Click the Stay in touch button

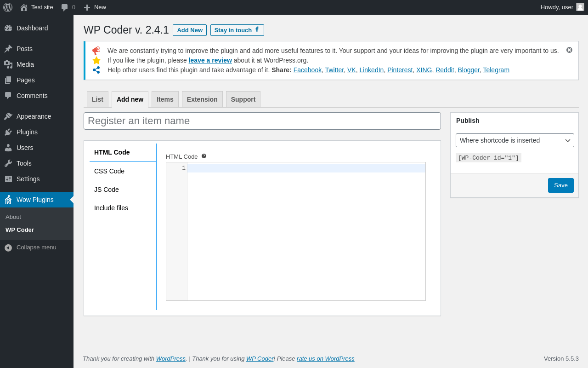click(237, 30)
